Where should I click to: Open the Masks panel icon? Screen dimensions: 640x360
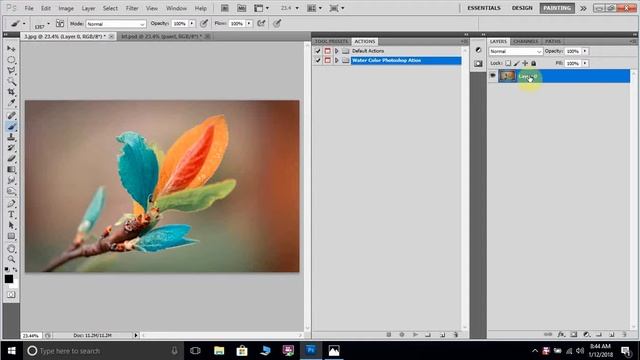tap(478, 64)
